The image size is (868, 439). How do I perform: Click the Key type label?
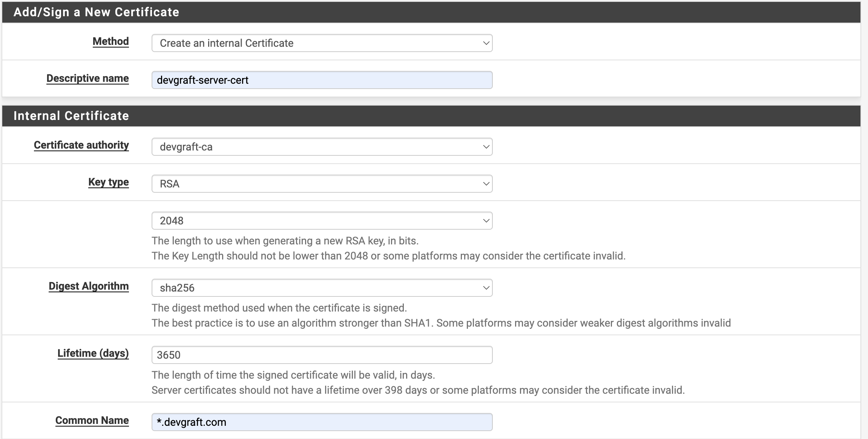[x=108, y=182]
